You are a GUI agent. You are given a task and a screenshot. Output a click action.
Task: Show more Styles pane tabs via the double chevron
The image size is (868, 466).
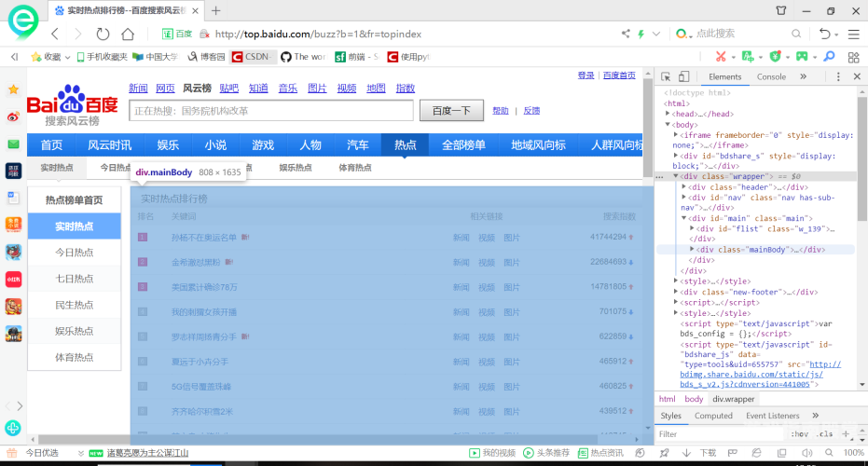click(x=816, y=416)
